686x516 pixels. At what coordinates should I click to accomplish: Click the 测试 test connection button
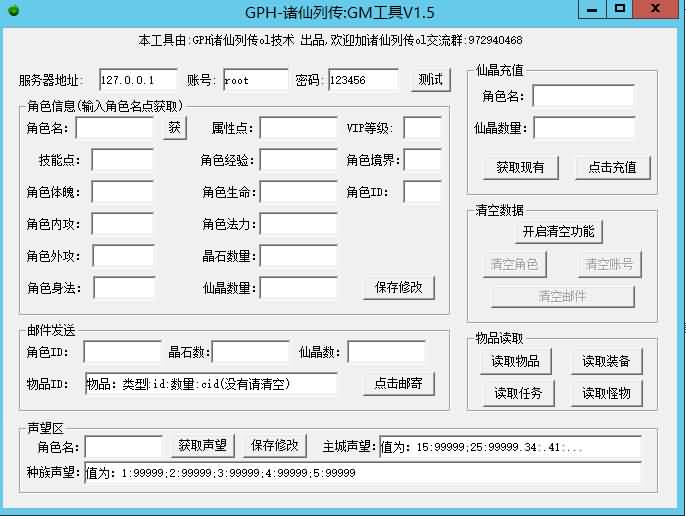tap(430, 80)
